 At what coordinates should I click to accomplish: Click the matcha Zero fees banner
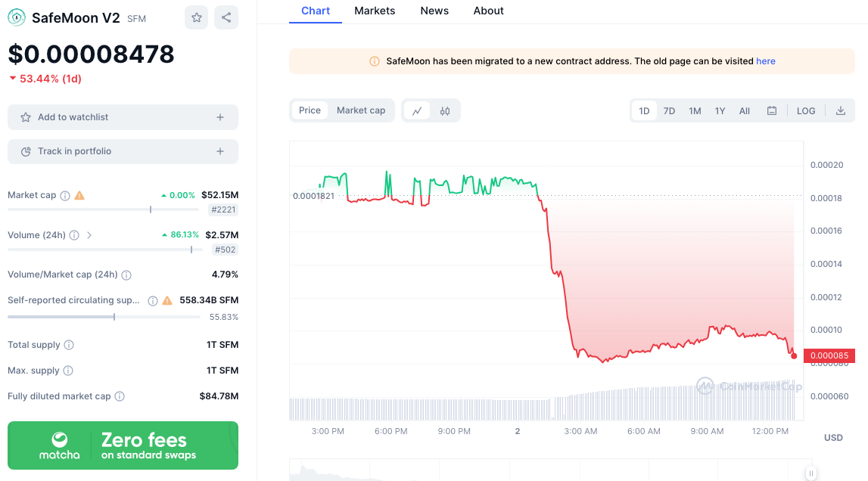(123, 445)
